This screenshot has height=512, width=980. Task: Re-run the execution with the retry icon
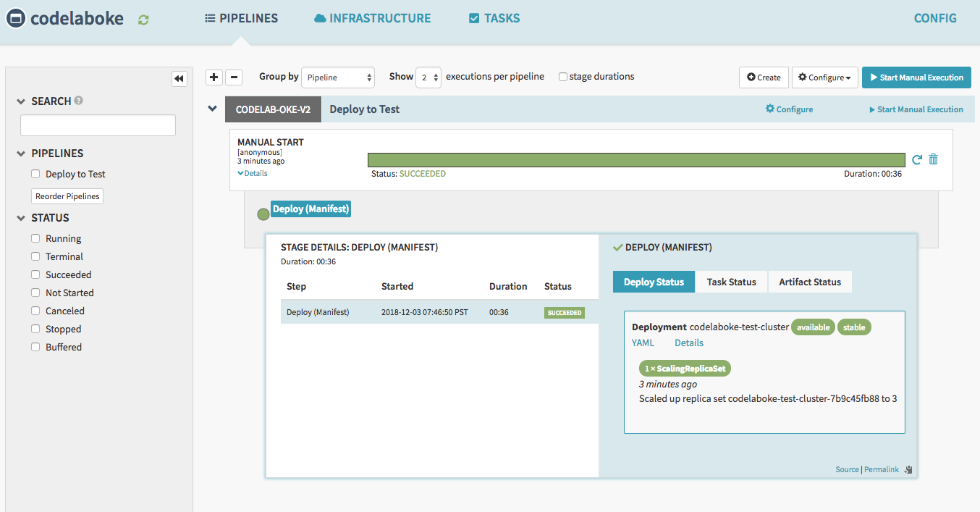click(x=917, y=159)
